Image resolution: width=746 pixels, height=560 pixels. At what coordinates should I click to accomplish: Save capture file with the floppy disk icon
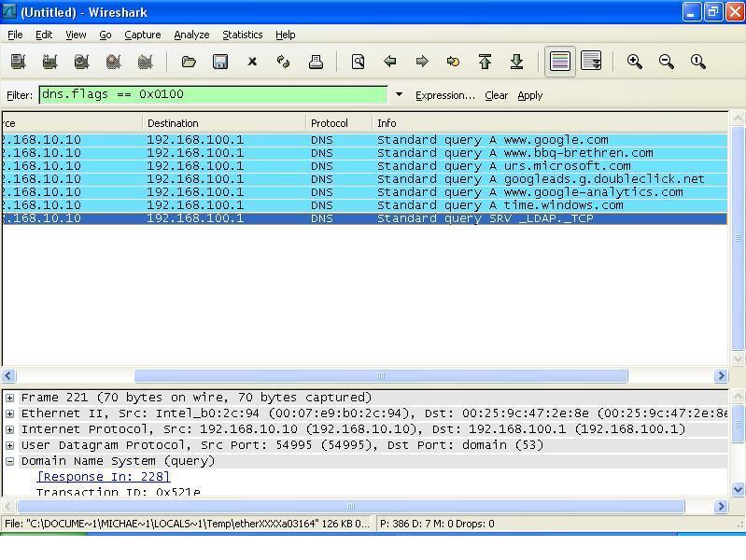click(220, 62)
